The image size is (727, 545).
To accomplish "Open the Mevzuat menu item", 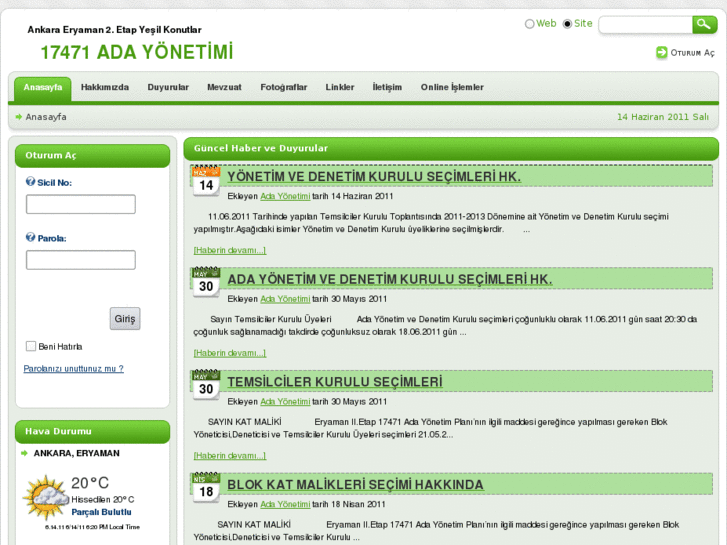I will 224,87.
